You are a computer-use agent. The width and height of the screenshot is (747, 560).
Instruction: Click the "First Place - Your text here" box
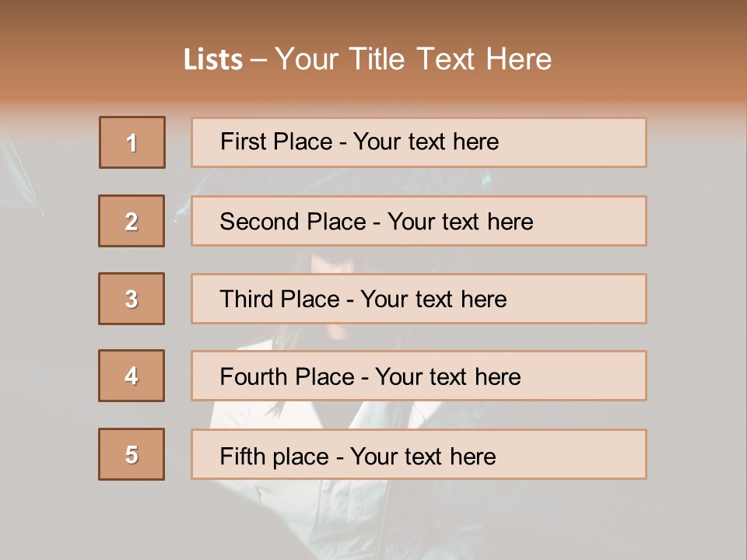[419, 142]
